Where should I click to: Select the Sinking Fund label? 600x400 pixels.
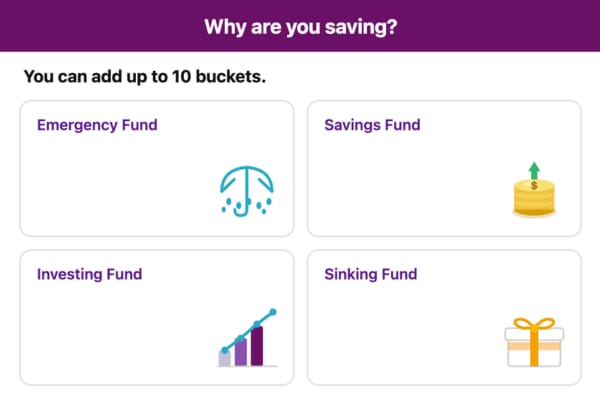[x=371, y=274]
